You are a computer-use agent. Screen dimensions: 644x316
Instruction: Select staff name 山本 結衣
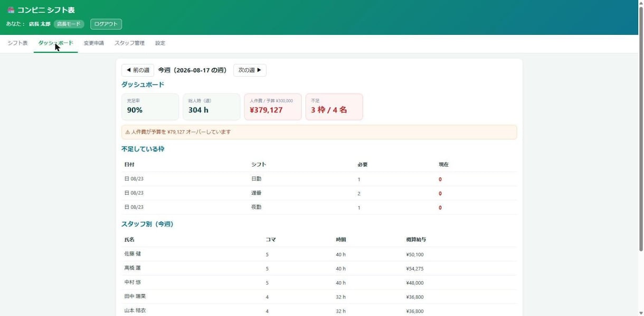135,311
